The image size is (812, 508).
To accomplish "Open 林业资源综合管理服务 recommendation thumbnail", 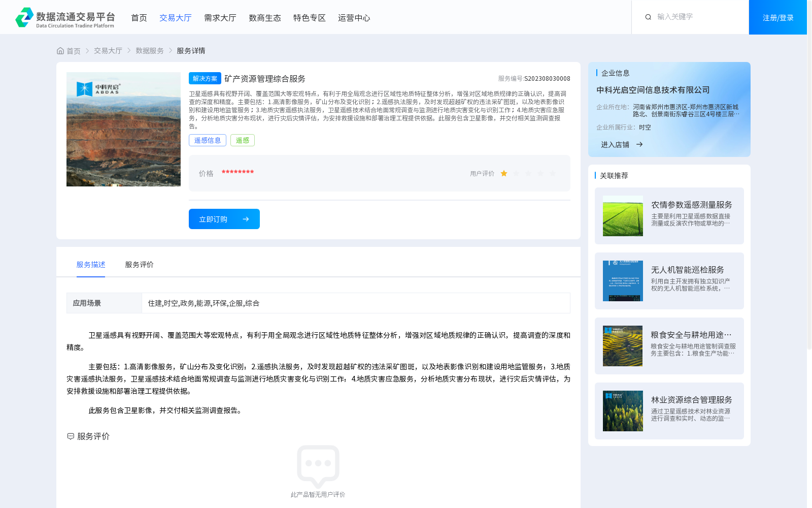I will click(x=623, y=411).
